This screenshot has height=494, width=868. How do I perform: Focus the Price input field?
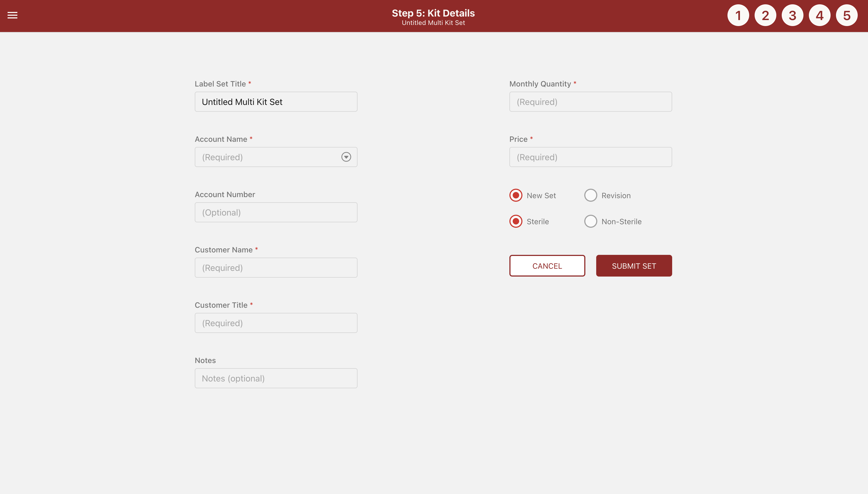click(x=590, y=157)
